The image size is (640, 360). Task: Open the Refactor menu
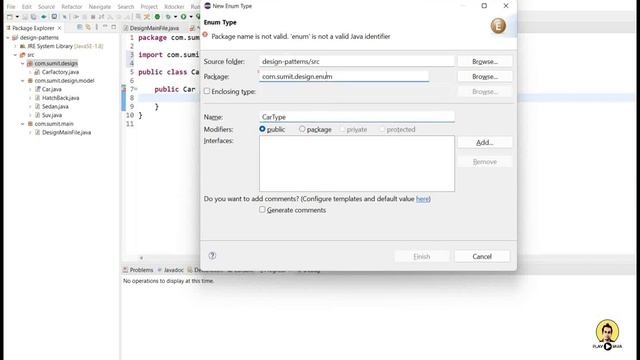point(71,7)
